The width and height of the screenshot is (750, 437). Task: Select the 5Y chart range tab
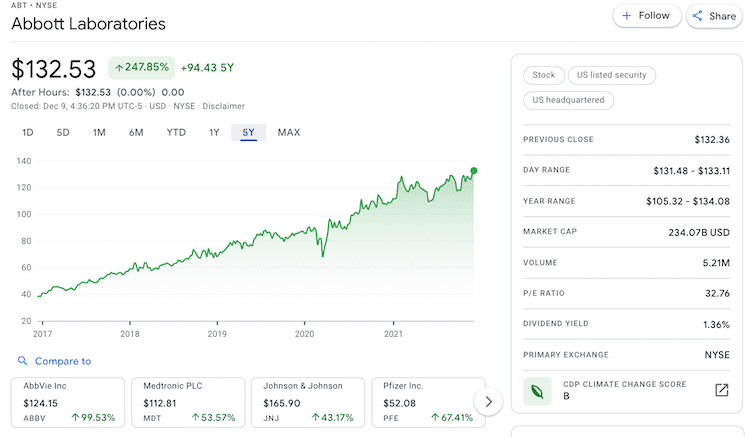pyautogui.click(x=248, y=132)
